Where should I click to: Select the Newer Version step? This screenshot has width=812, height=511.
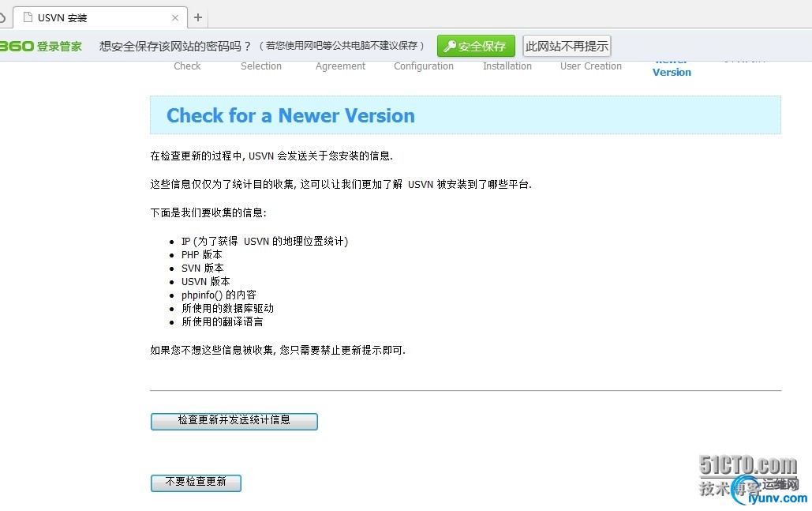[x=672, y=70]
